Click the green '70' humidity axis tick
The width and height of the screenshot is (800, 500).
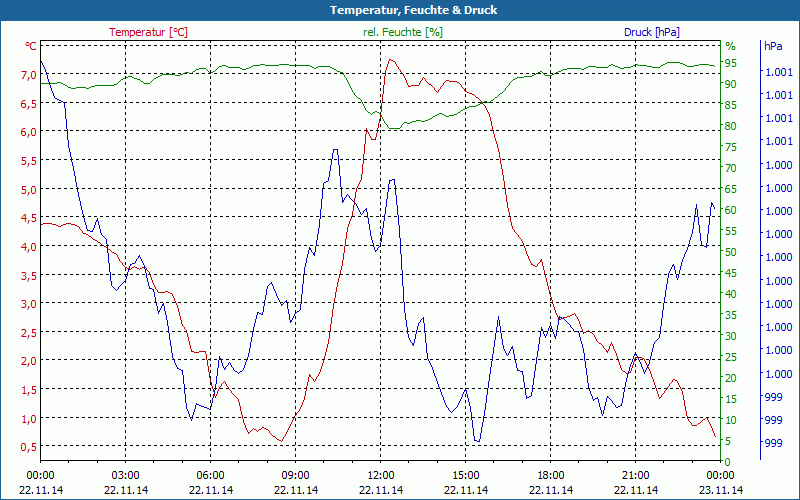tap(731, 168)
